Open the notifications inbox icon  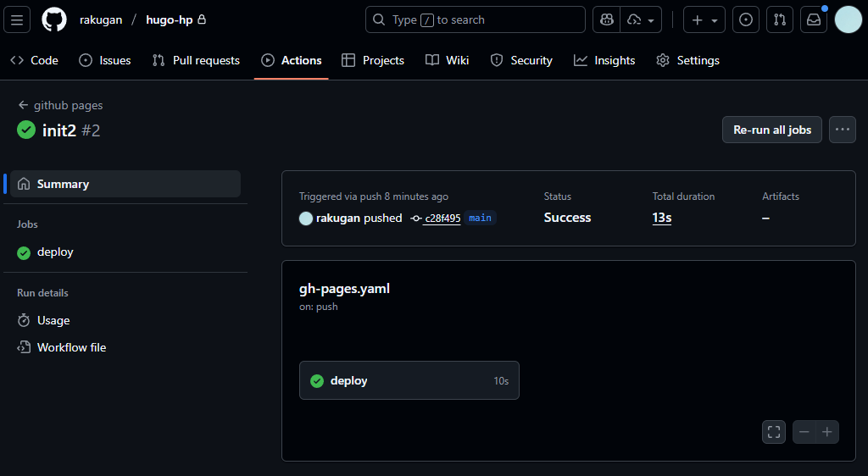tap(813, 19)
